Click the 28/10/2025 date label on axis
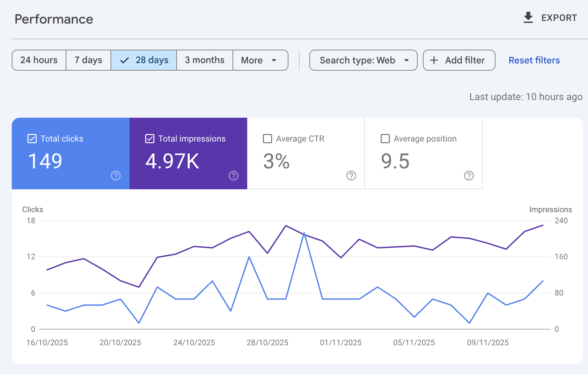This screenshot has width=588, height=374. [x=268, y=343]
